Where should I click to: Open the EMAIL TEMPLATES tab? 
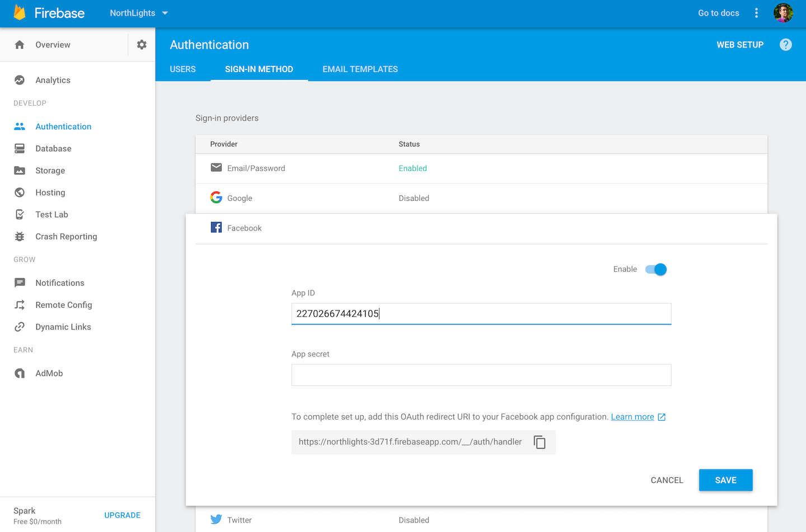[x=360, y=69]
